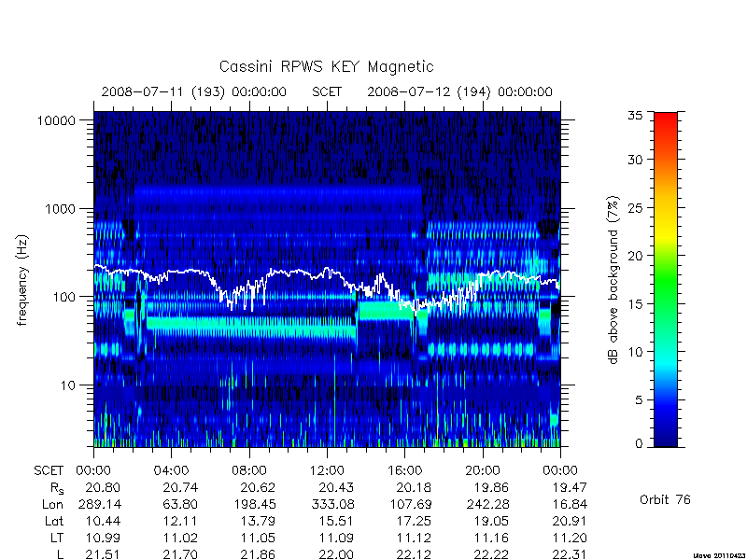Click the '12:00' time label

click(x=327, y=471)
